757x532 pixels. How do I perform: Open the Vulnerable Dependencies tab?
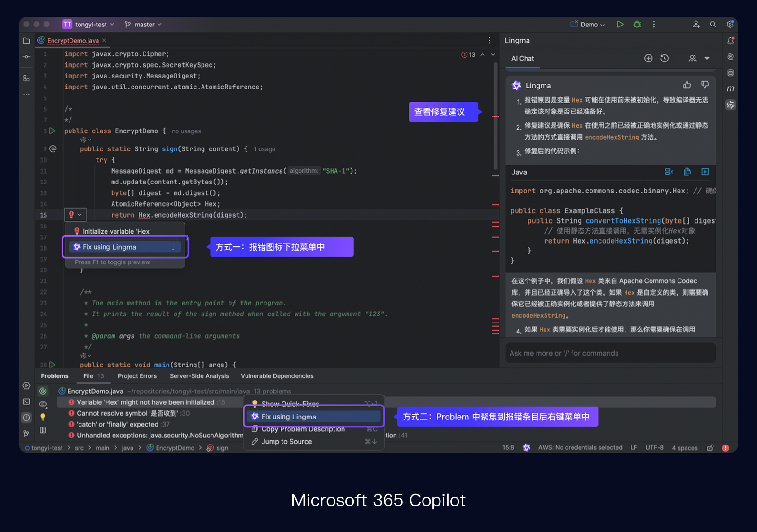tap(277, 376)
